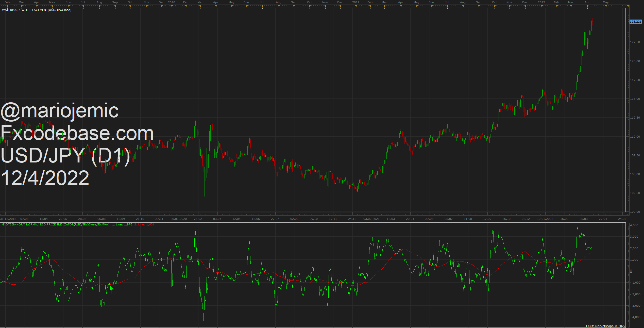Click the 31.12.2018 date on the bottom axis
Screen dimensions: 644x328
(8, 219)
